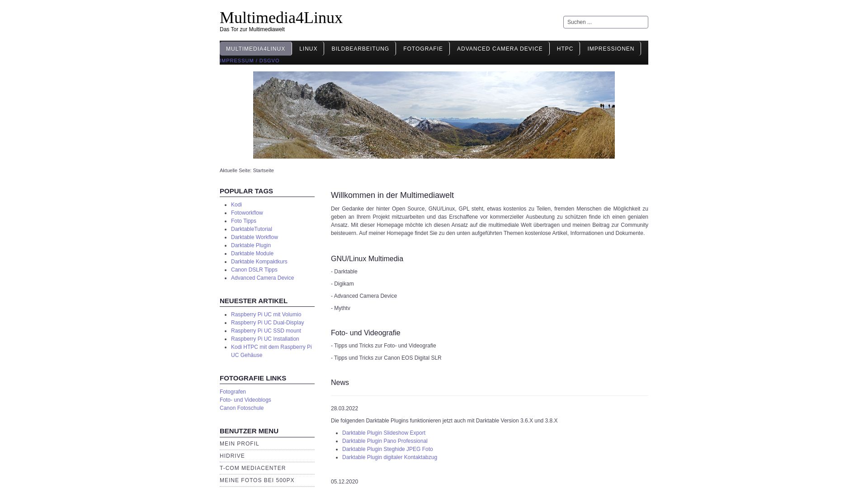This screenshot has width=868, height=488.
Task: Navigate to ADVANCED CAMERA DEVICE
Action: click(500, 48)
